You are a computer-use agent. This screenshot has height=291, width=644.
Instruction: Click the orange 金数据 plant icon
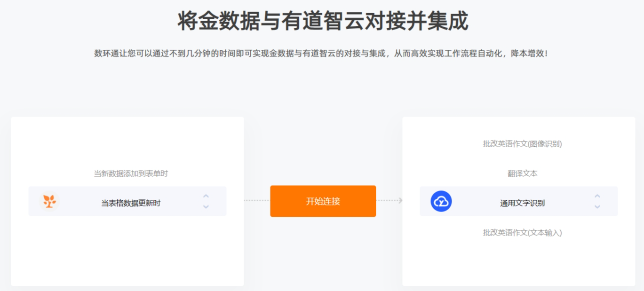49,201
